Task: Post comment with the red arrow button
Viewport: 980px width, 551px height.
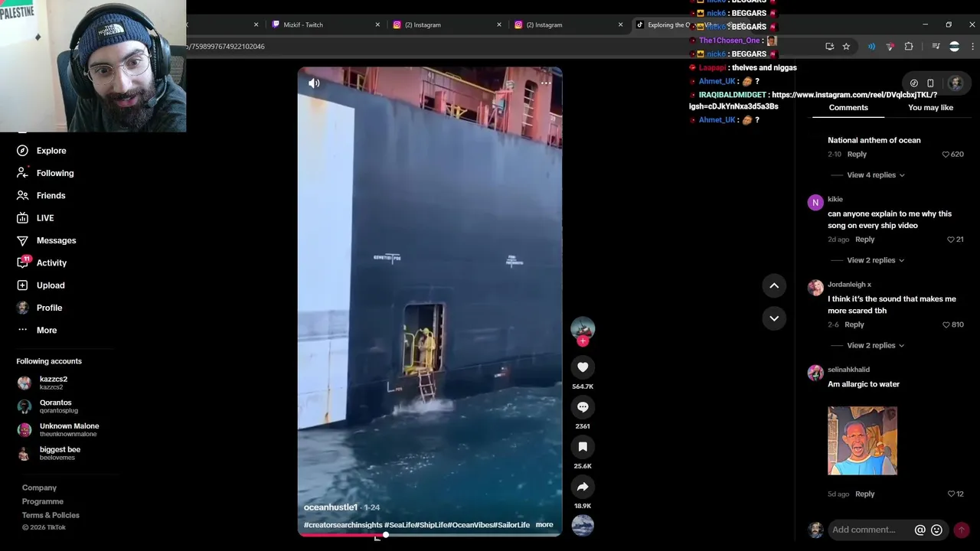Action: 962,530
